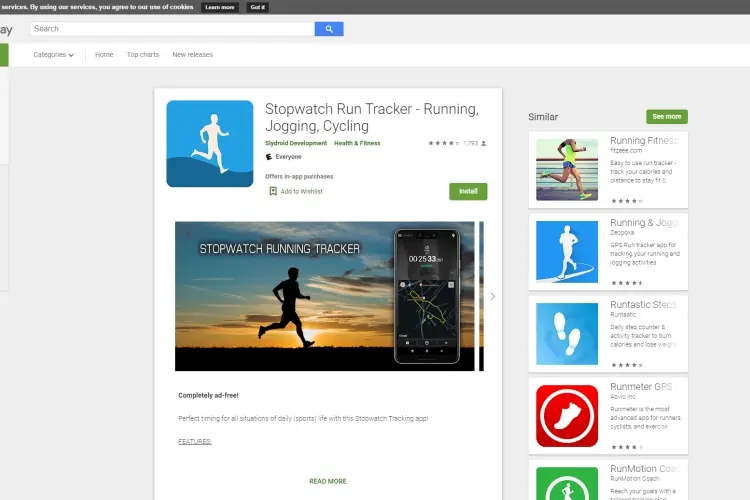Click the Everyone content rating icon
Image resolution: width=750 pixels, height=500 pixels.
tap(269, 157)
